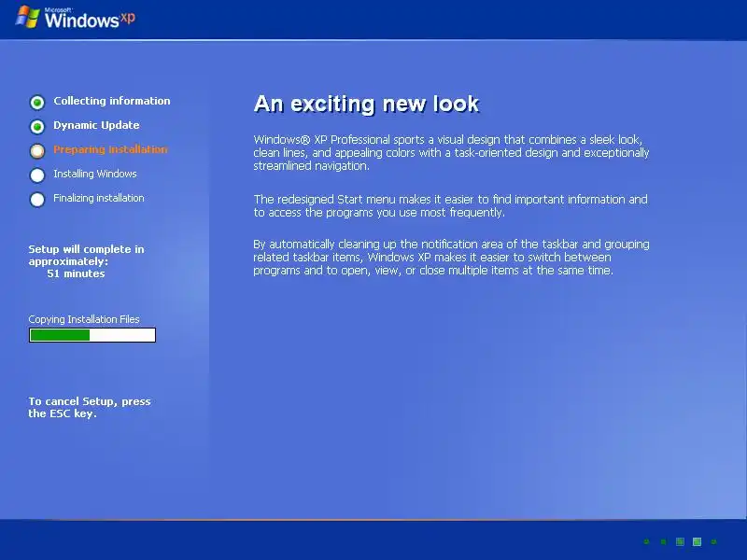Click the paragraph about Windows XP Professional design
Screen dimensions: 747x560
pyautogui.click(x=451, y=152)
